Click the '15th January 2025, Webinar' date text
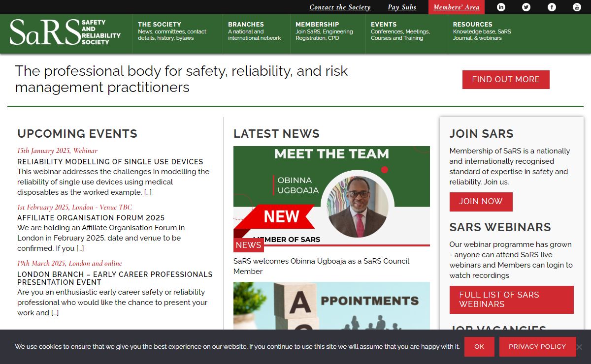591x364 pixels. [x=57, y=151]
